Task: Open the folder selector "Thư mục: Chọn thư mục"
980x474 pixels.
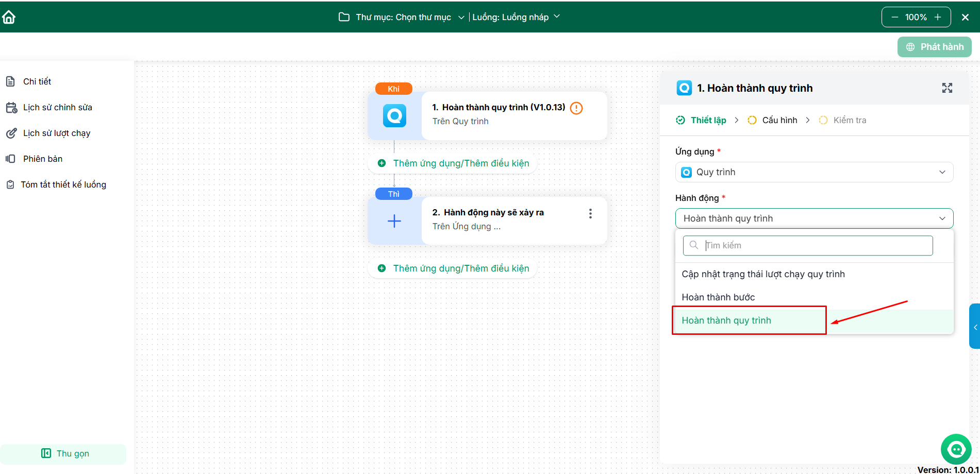Action: [x=402, y=17]
